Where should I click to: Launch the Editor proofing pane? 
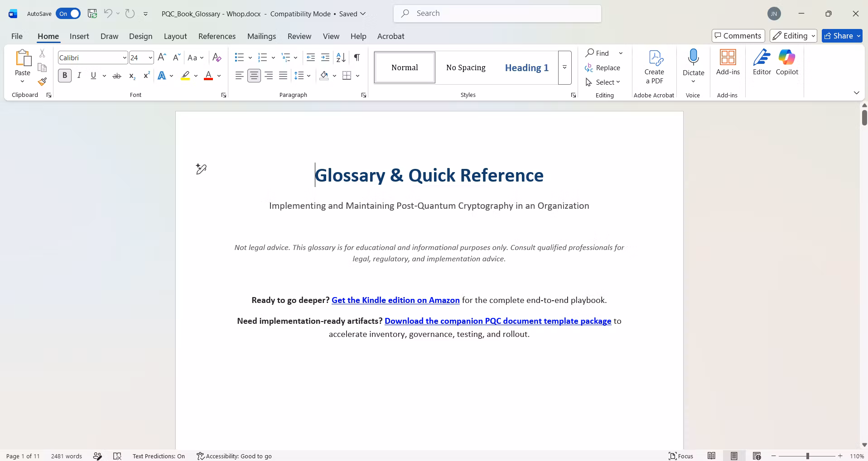762,62
